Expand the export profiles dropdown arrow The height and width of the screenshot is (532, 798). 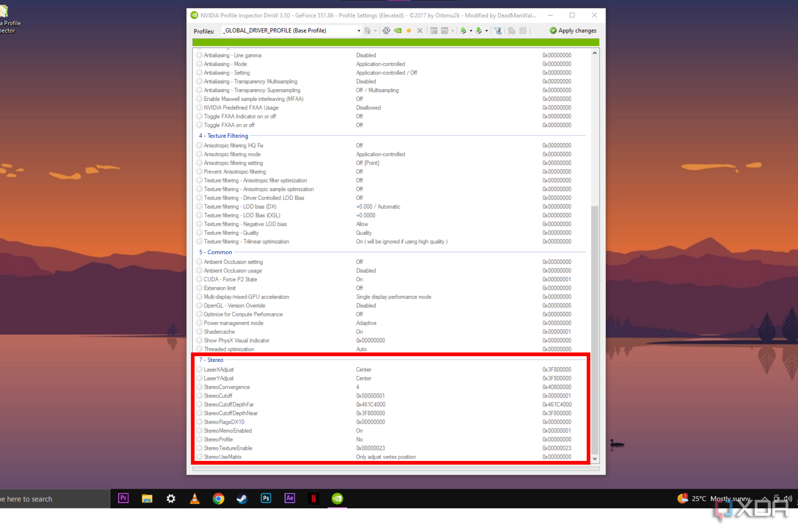pyautogui.click(x=471, y=31)
